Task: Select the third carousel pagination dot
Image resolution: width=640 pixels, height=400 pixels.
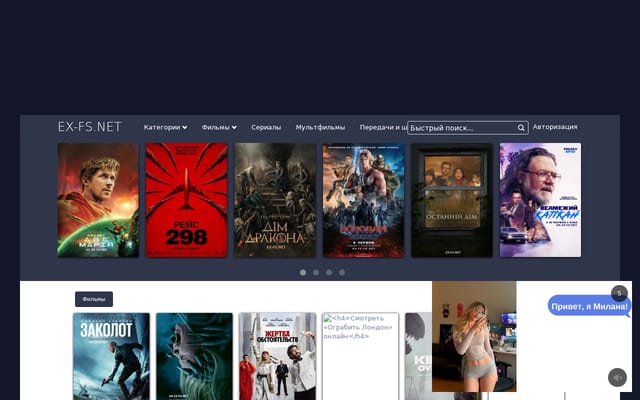Action: click(329, 272)
